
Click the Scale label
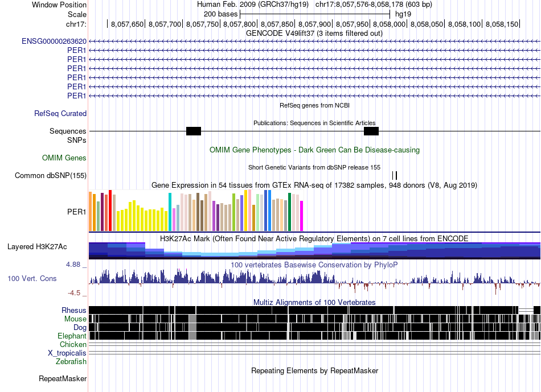tap(77, 14)
